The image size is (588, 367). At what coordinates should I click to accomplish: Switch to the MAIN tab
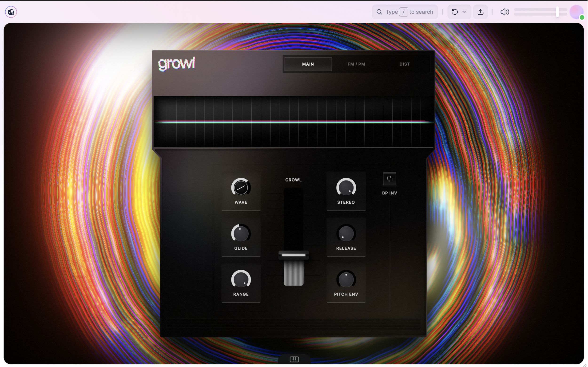pos(308,64)
